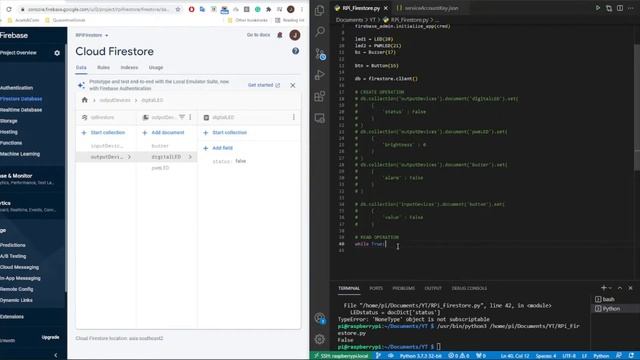The width and height of the screenshot is (640, 360).
Task: Open VS Code Accounts menu
Action: tap(320, 318)
